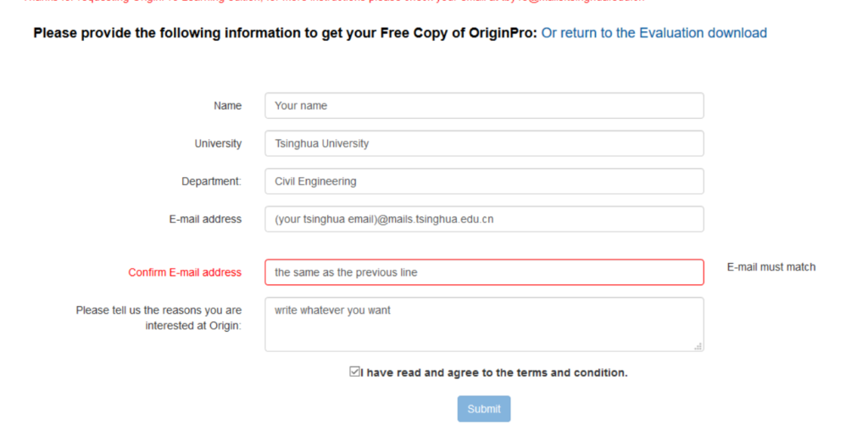868x431 pixels.
Task: Click the "E-mail must match" validation message
Action: (771, 267)
